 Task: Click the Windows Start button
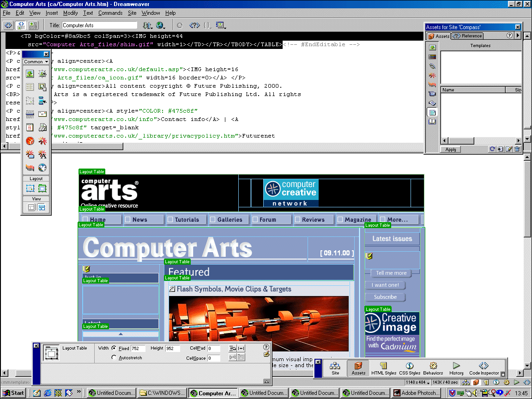[14, 393]
